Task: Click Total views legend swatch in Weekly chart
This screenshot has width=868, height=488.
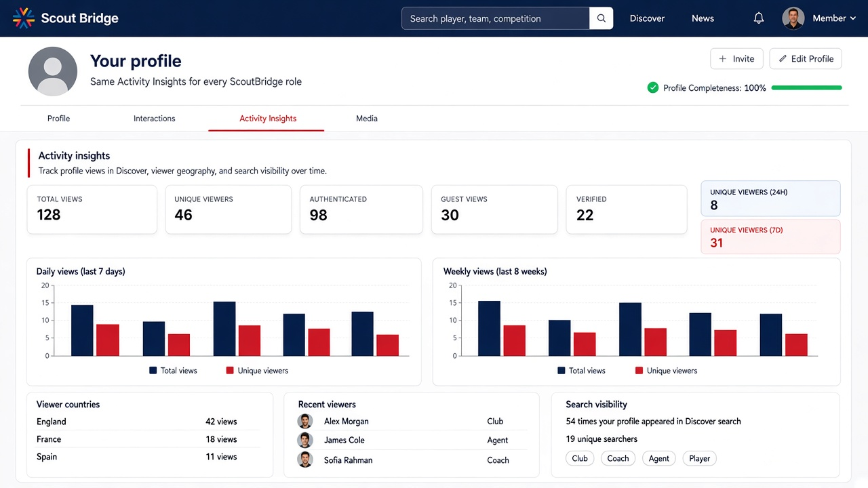Action: (x=561, y=371)
